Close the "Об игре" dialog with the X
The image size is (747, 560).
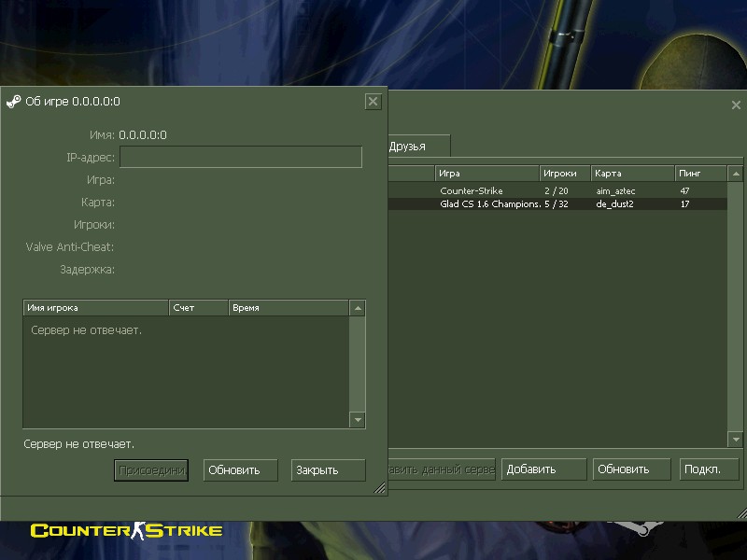373,102
